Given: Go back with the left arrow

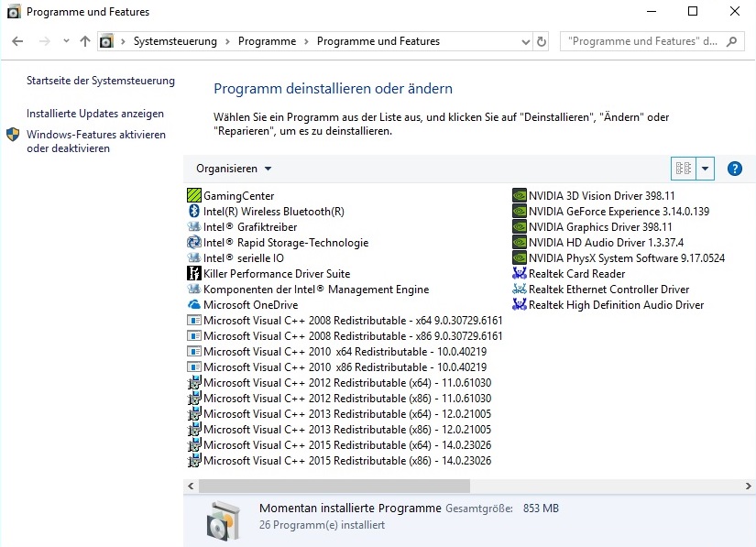Looking at the screenshot, I should 17,41.
